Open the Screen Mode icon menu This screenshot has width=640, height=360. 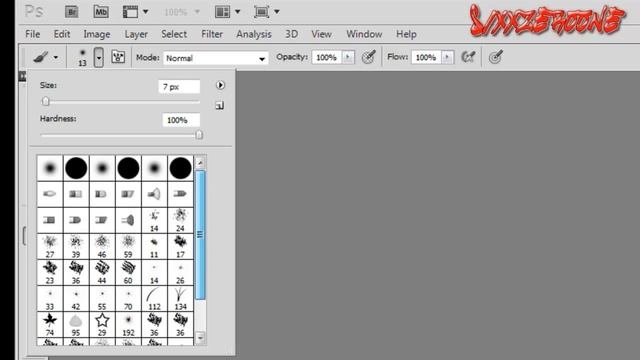[x=267, y=12]
